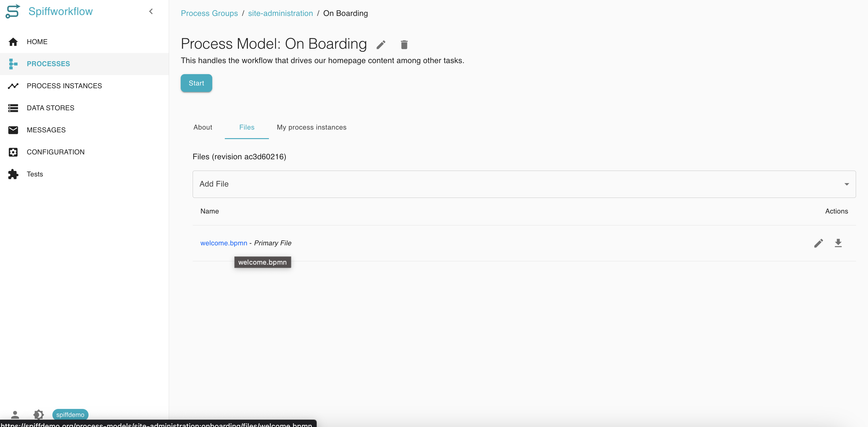
Task: Click the Data Stores storage icon
Action: pyautogui.click(x=13, y=108)
